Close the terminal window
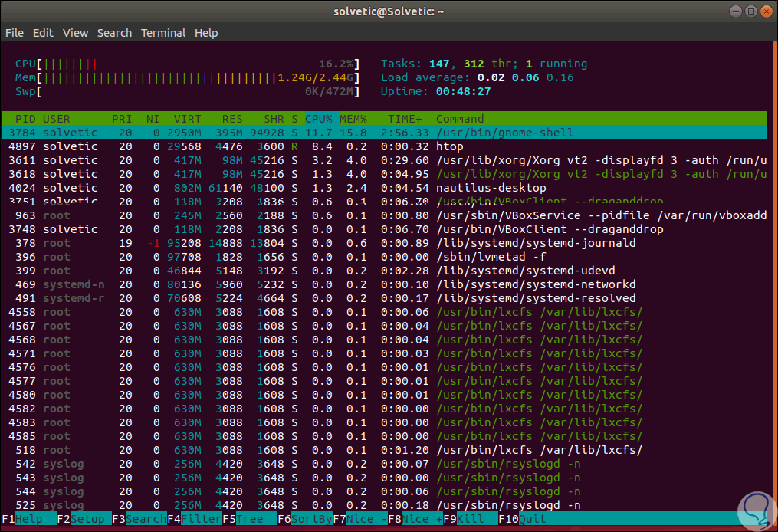The height and width of the screenshot is (532, 778). (767, 11)
